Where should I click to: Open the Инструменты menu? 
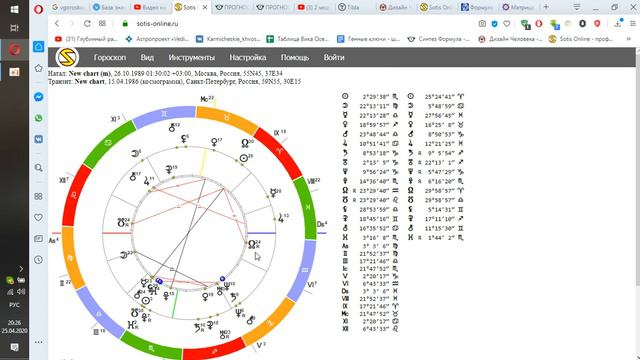pos(191,58)
